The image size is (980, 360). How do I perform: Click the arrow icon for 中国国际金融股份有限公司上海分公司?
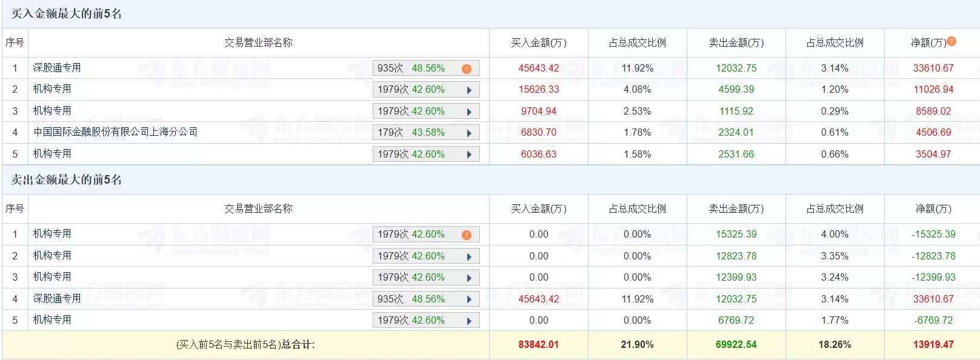tap(469, 133)
